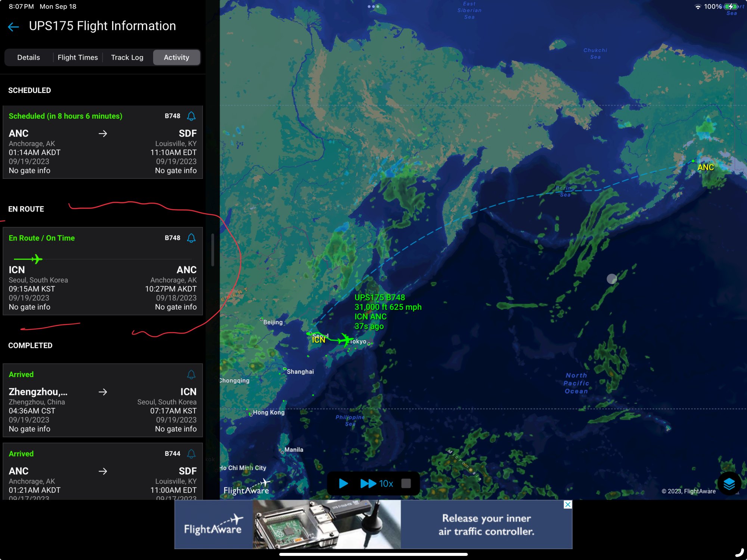Toggle alert bell for scheduled ANC-SDF flight
The image size is (747, 560).
[x=191, y=116]
